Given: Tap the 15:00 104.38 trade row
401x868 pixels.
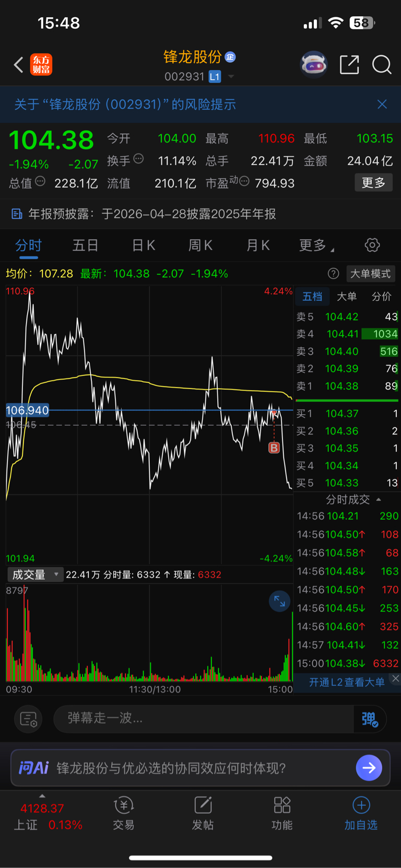Looking at the screenshot, I should coord(348,663).
